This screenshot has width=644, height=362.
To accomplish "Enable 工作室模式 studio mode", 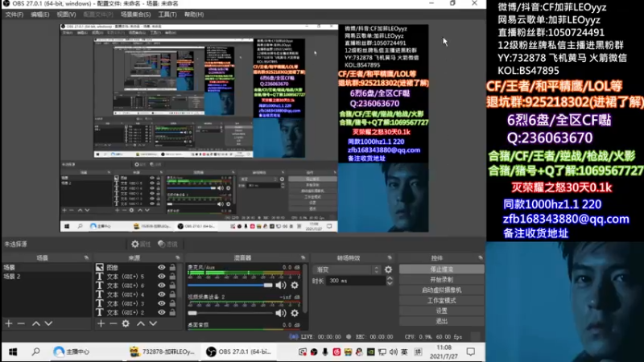I will (441, 300).
